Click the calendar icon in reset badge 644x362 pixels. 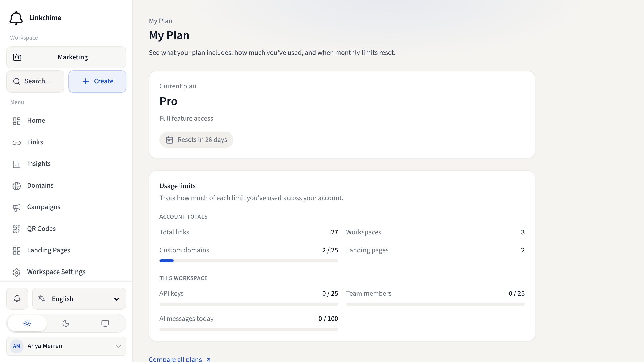click(x=170, y=140)
